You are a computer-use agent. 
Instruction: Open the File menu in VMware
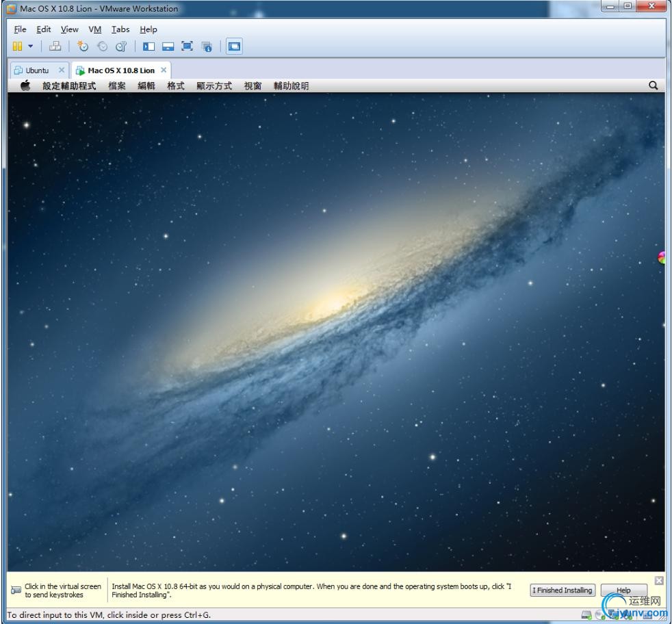pyautogui.click(x=20, y=29)
